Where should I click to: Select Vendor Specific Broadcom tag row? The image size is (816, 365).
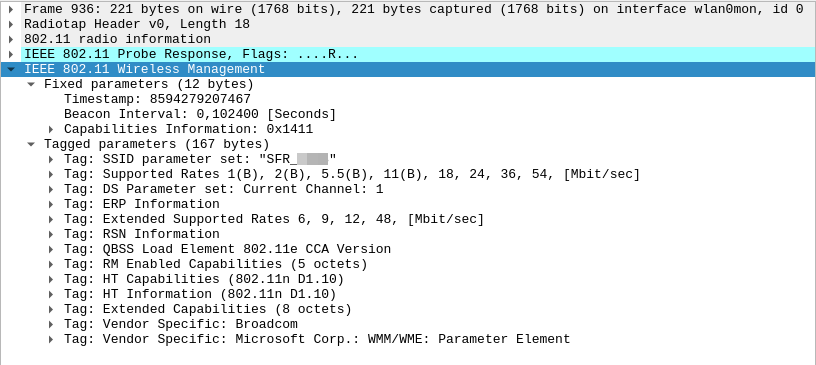pos(408,324)
